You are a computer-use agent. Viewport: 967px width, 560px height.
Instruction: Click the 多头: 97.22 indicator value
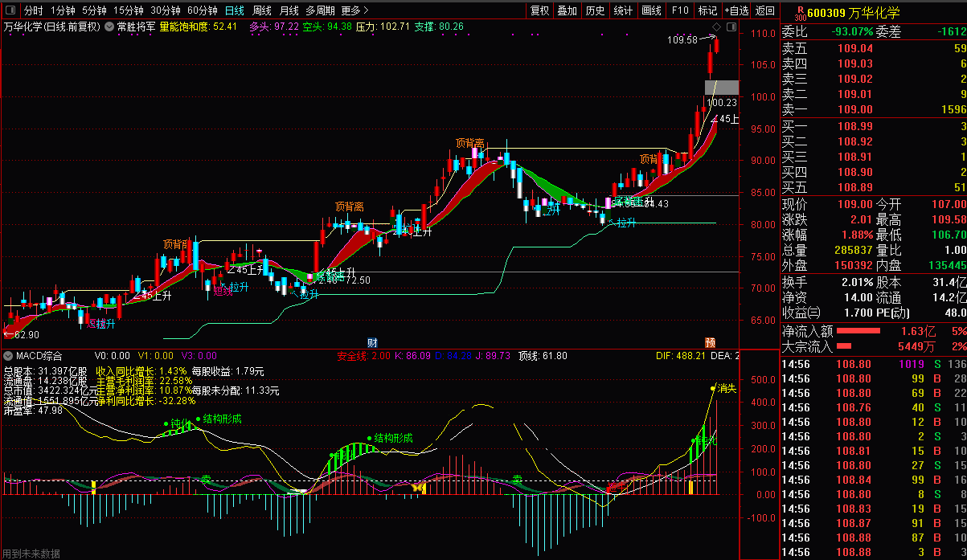pos(274,27)
